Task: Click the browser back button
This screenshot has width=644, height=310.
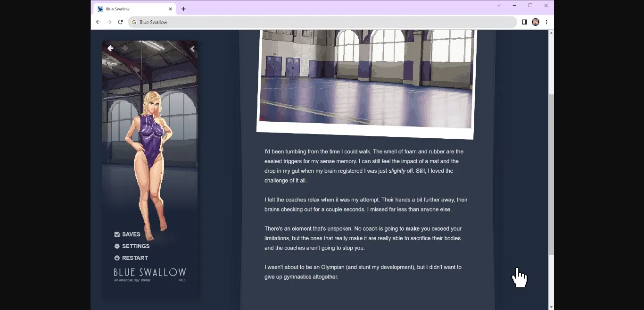Action: coord(98,22)
